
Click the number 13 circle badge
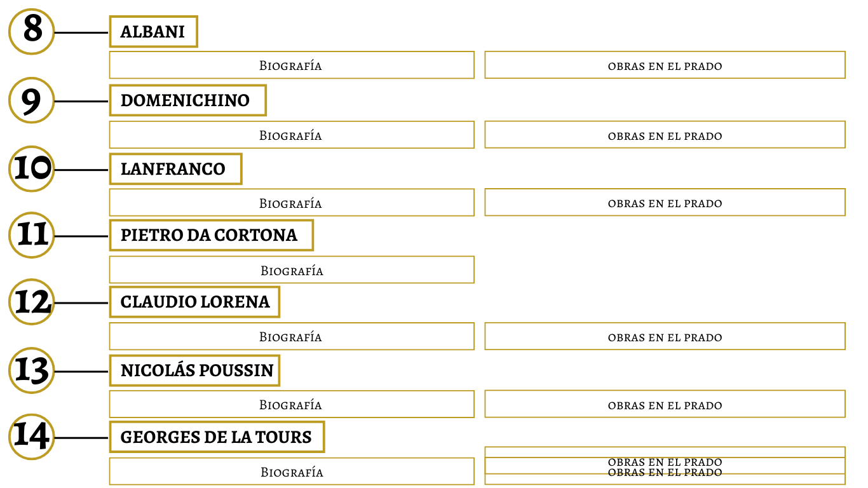pyautogui.click(x=32, y=370)
